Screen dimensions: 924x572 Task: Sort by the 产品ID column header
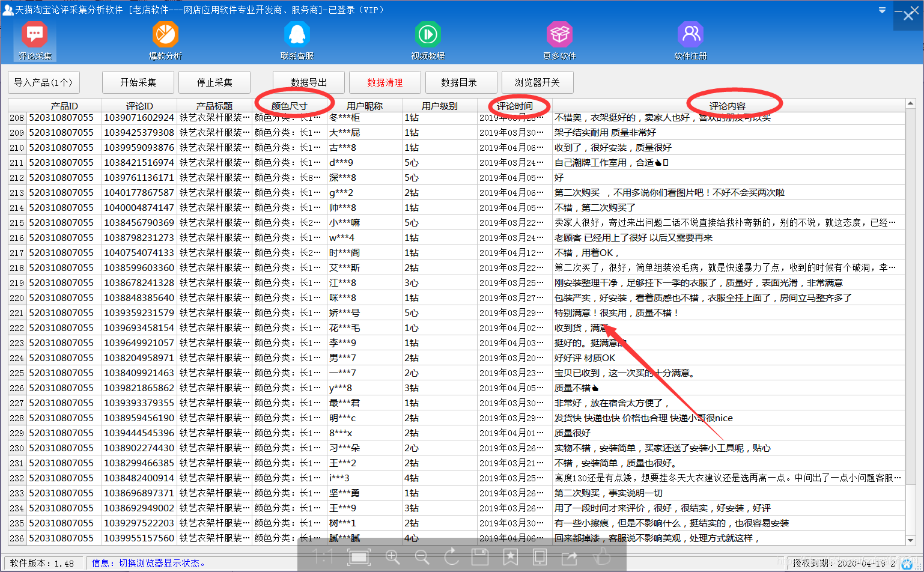click(64, 106)
